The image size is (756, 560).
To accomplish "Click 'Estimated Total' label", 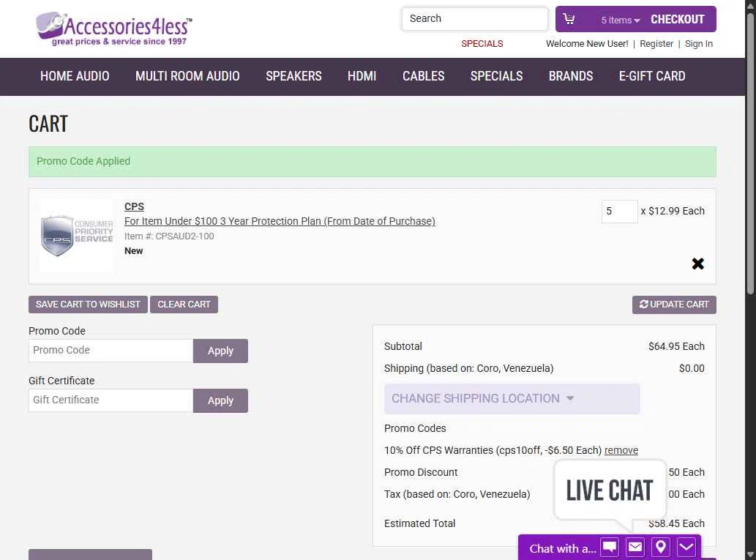I will tap(419, 523).
